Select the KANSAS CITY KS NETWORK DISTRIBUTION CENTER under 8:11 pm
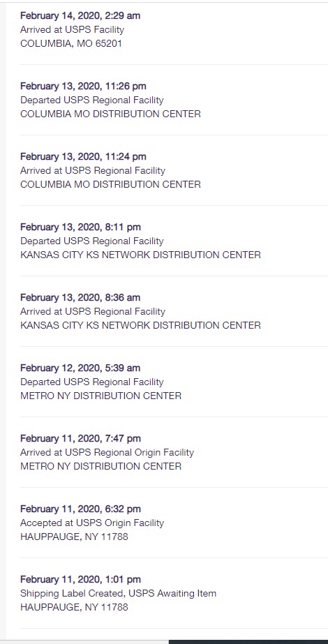 (x=140, y=255)
